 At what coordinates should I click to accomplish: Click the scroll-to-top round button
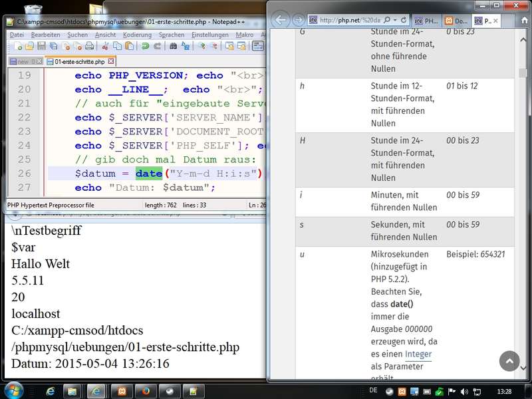pyautogui.click(x=509, y=361)
